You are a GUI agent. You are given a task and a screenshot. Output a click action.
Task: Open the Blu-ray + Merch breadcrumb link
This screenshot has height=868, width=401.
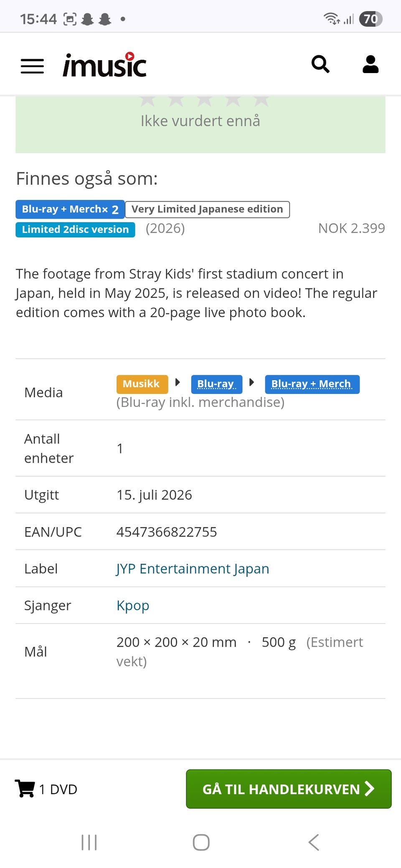(x=312, y=384)
